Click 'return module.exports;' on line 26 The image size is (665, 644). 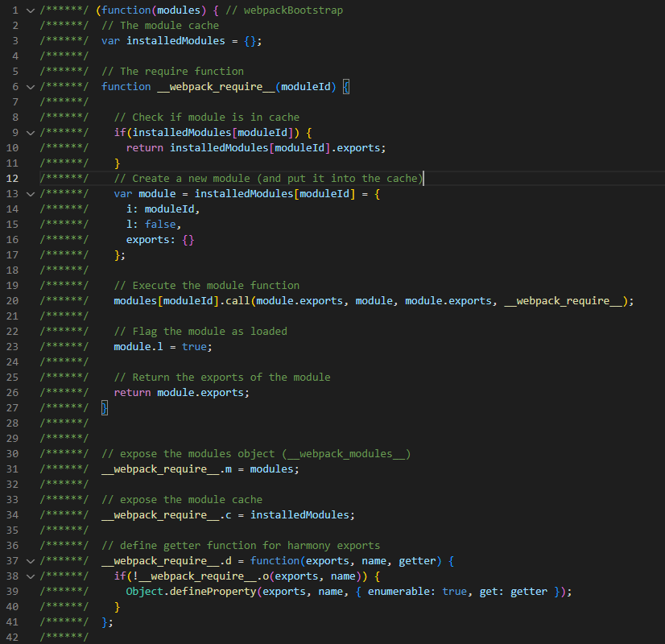[x=181, y=393]
